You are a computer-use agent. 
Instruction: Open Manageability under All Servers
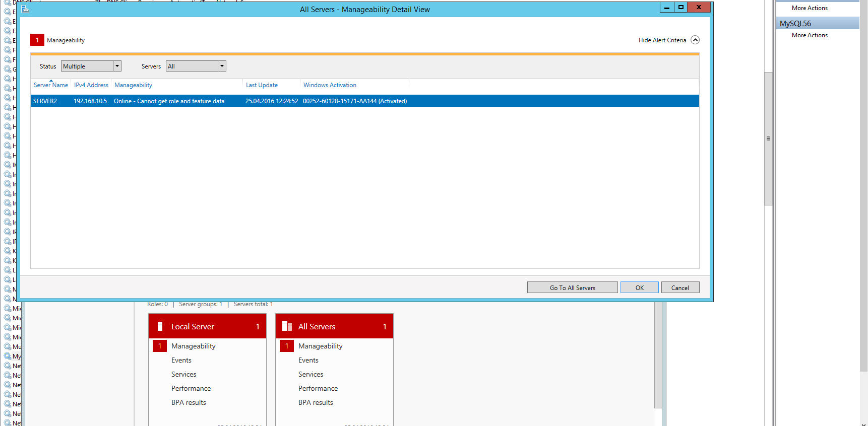tap(321, 346)
